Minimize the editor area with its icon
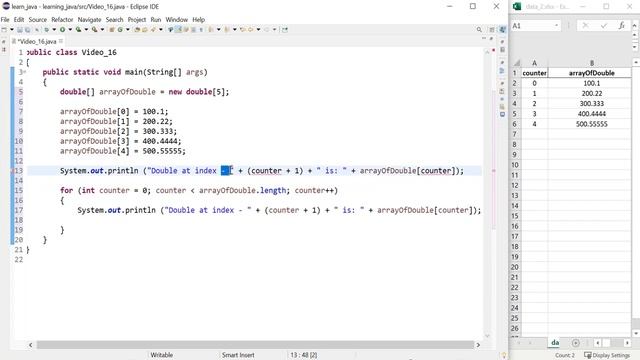The image size is (640, 360). point(484,38)
